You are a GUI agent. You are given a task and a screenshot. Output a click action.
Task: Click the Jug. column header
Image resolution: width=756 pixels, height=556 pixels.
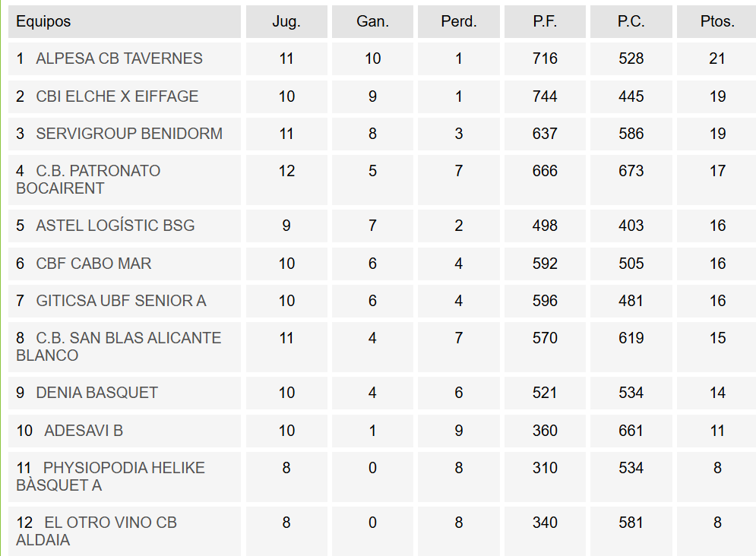coord(286,21)
